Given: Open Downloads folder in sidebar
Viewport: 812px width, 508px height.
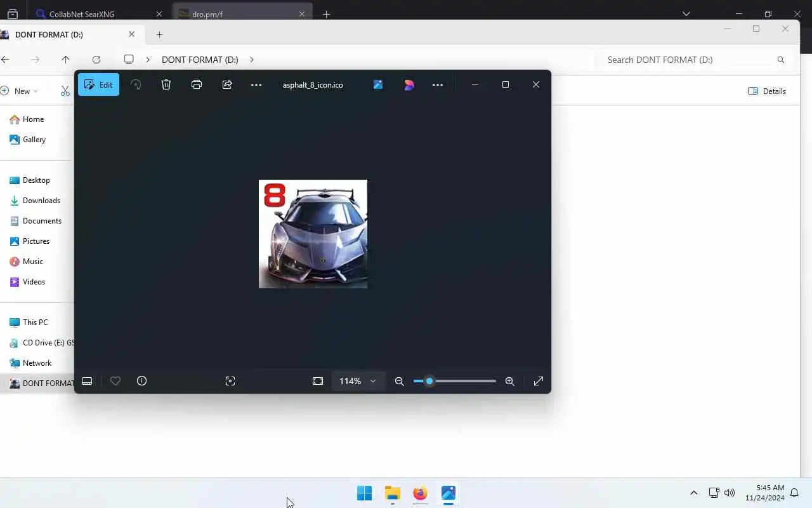Looking at the screenshot, I should pos(36,200).
